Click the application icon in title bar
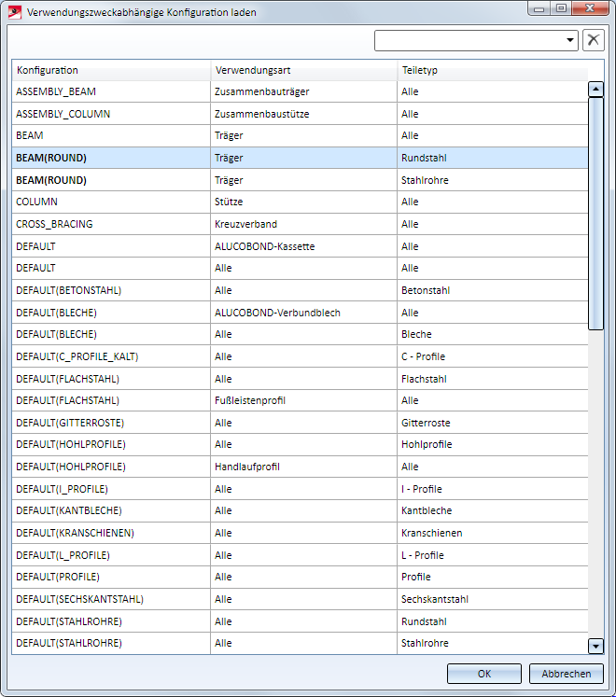Screen dimensions: 616x697 (x=15, y=13)
